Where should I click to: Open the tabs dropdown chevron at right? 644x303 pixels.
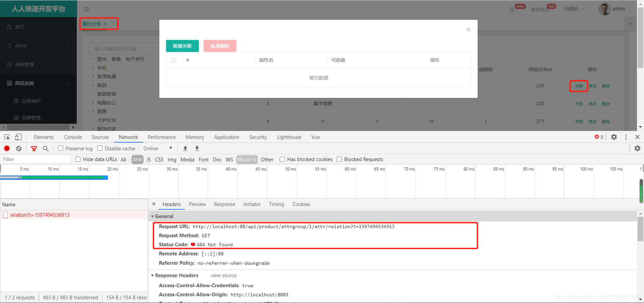[630, 23]
